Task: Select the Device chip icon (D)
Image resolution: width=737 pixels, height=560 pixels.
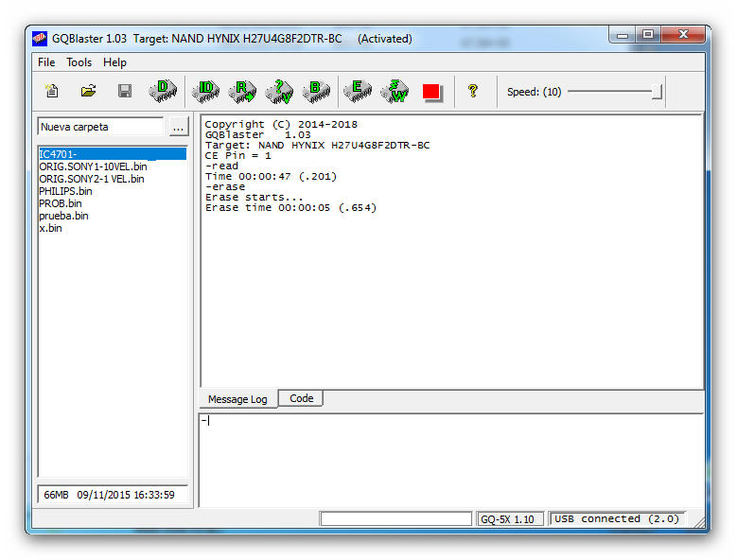Action: tap(163, 91)
